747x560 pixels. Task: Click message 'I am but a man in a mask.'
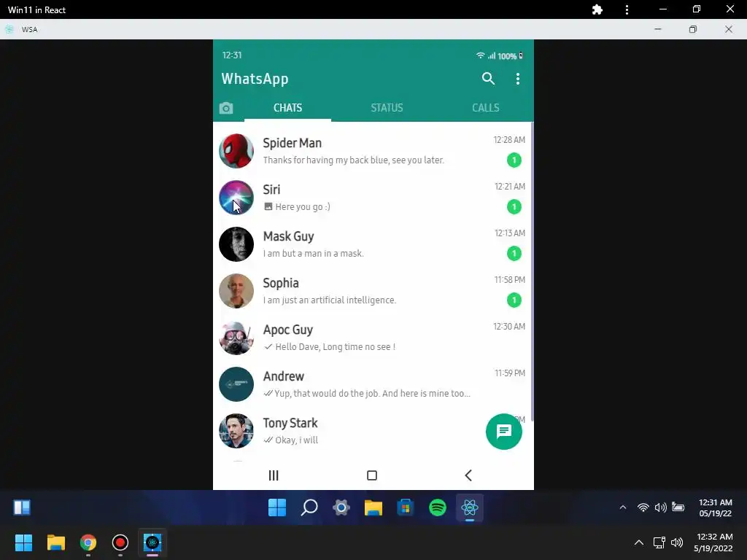[313, 253]
